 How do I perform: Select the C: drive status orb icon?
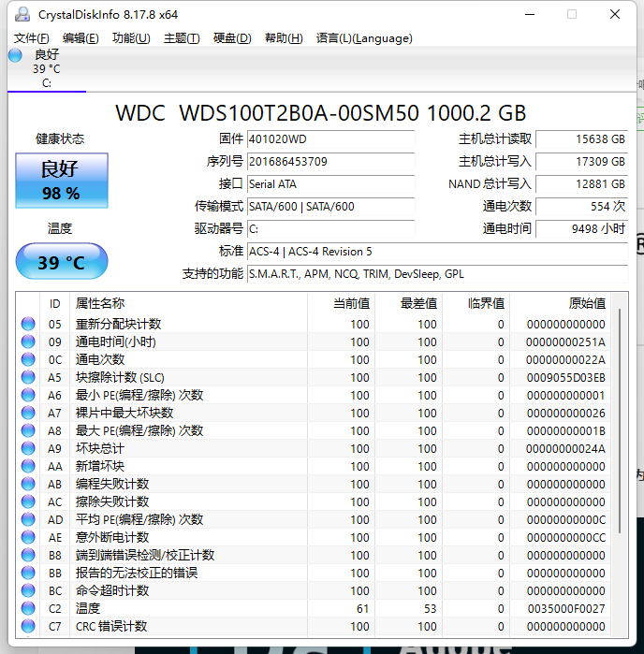tap(15, 55)
